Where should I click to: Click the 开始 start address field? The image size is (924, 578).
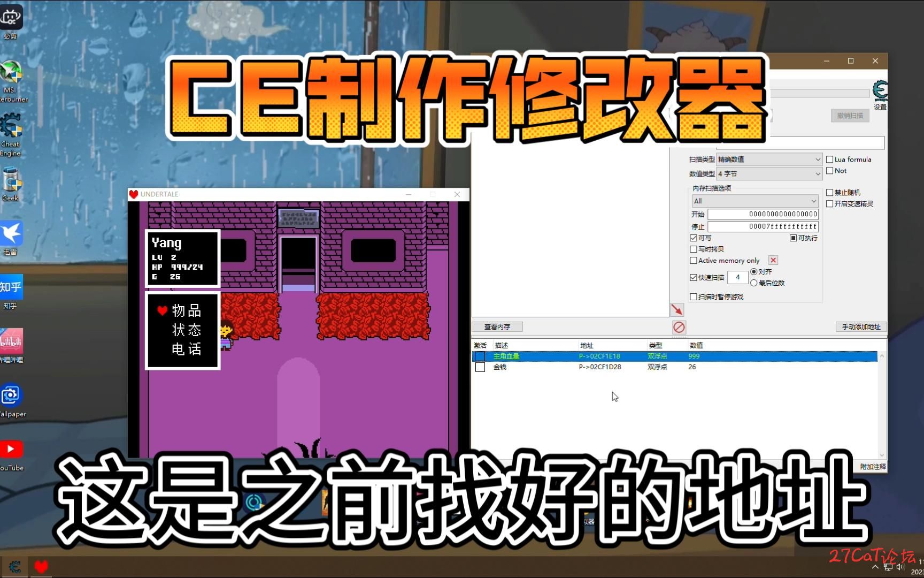pyautogui.click(x=764, y=214)
